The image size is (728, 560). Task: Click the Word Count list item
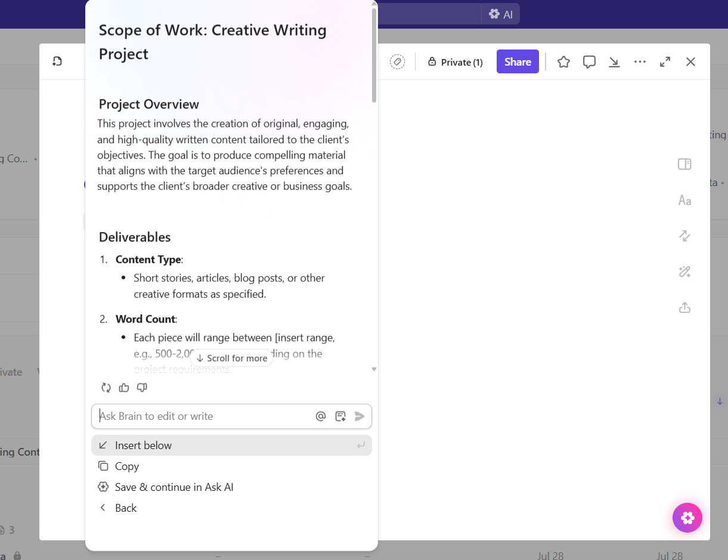pos(146,319)
